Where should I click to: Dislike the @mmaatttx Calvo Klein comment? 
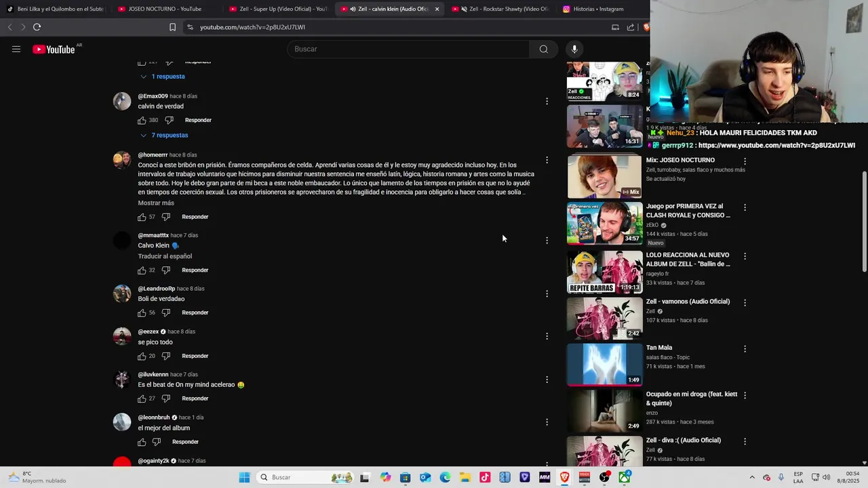165,270
